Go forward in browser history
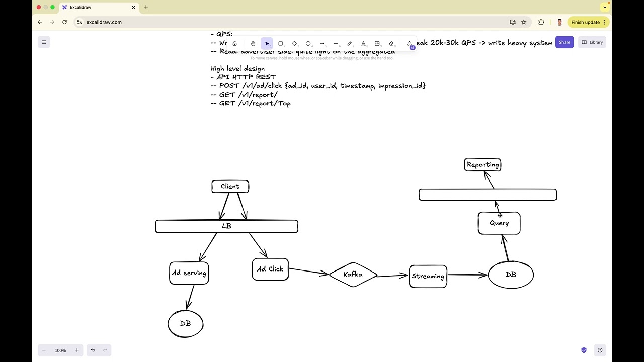 52,22
